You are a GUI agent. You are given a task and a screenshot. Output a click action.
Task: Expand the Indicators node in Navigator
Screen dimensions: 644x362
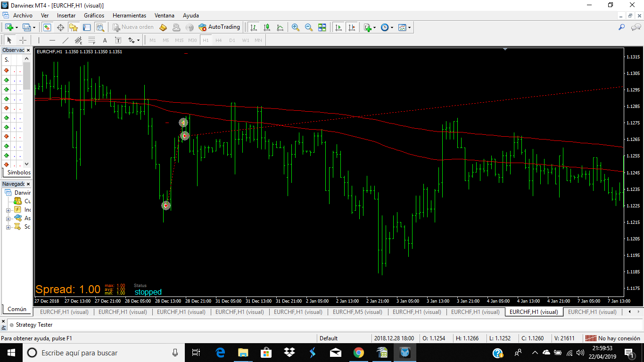click(8, 210)
